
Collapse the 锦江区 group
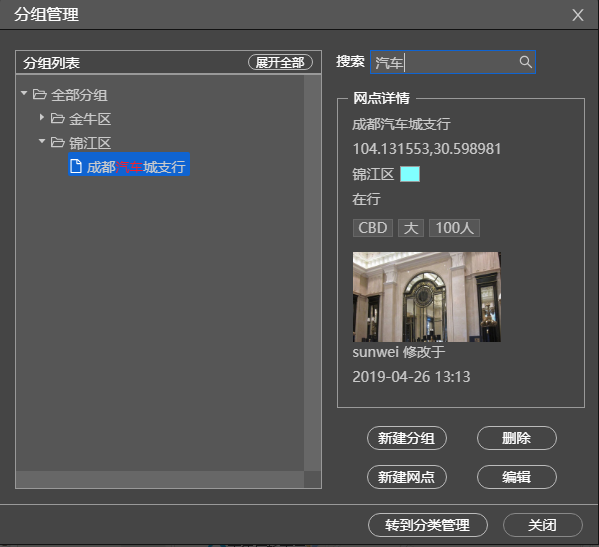pyautogui.click(x=42, y=141)
